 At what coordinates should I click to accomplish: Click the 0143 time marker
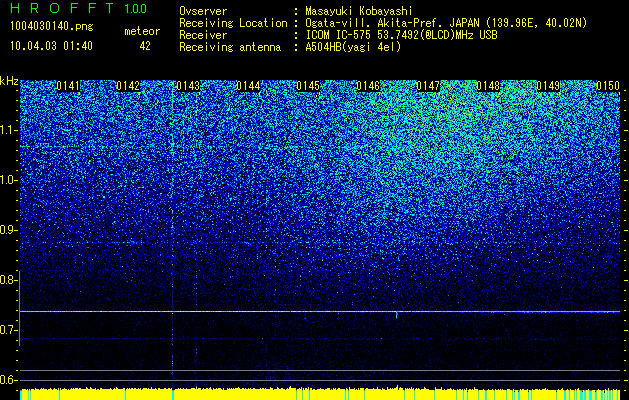(188, 86)
